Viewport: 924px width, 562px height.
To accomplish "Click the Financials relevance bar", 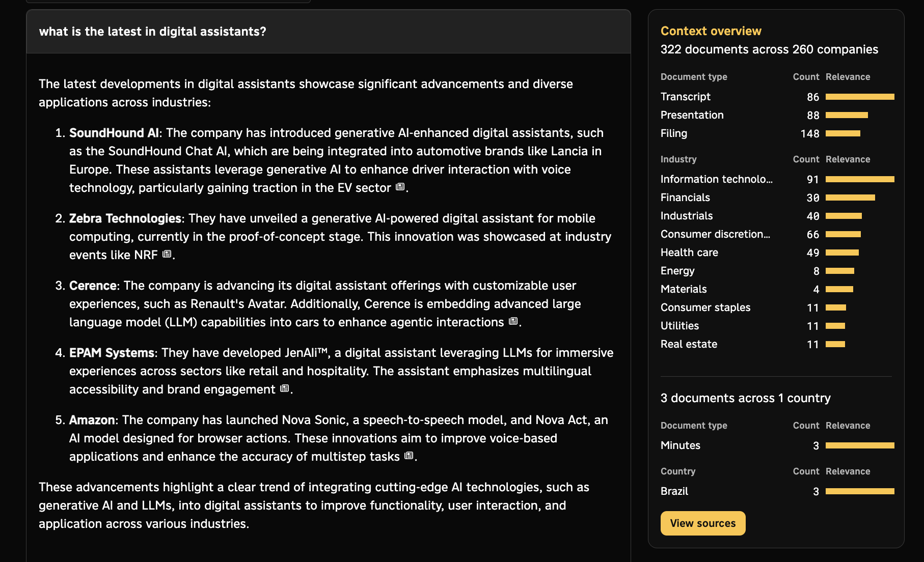I will pyautogui.click(x=850, y=198).
